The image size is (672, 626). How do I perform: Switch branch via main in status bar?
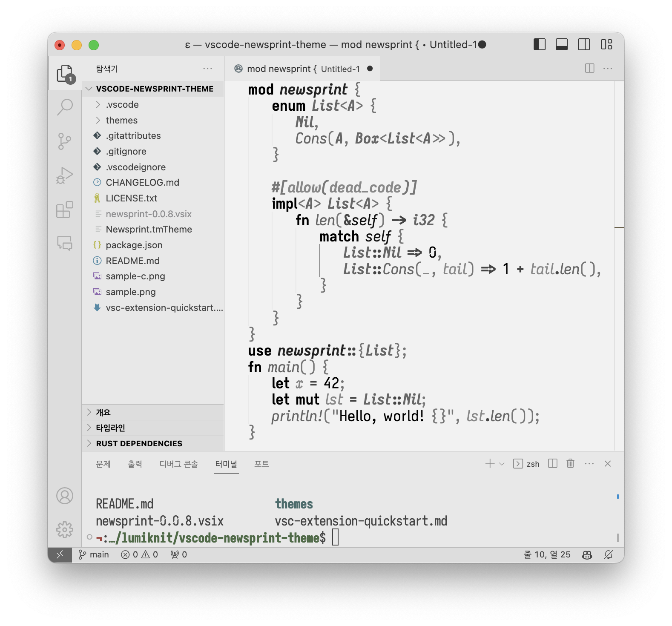94,554
